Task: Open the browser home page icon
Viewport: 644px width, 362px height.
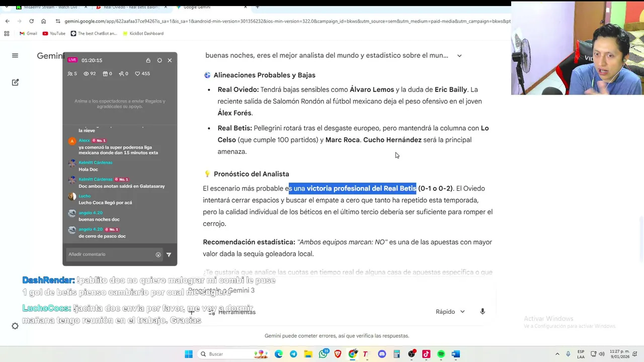Action: tap(43, 21)
